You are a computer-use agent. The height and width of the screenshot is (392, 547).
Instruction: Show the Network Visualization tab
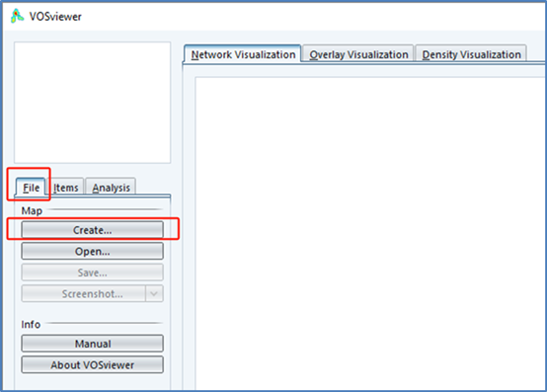point(243,54)
